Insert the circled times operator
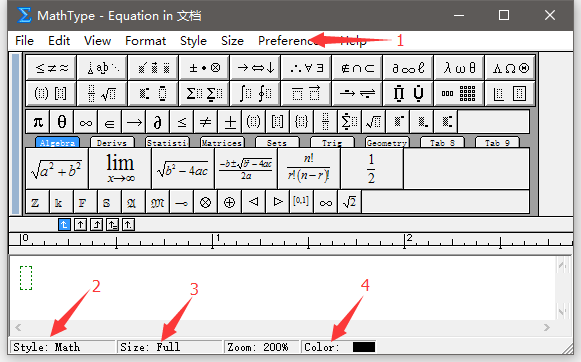Viewport: 581px width, 362px height. pyautogui.click(x=205, y=202)
